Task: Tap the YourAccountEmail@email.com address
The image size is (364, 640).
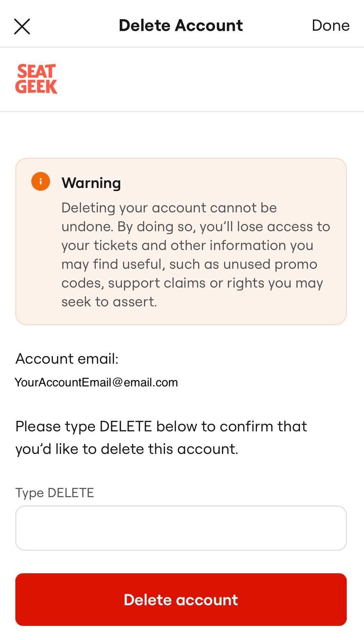Action: pos(96,382)
